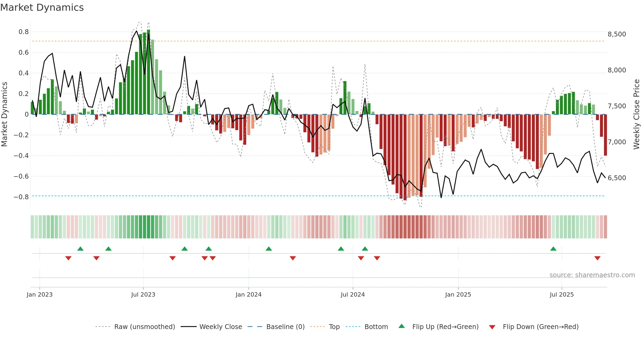644x362 pixels.
Task: Click the positive 0.2 left axis tick
Action: tap(24, 94)
